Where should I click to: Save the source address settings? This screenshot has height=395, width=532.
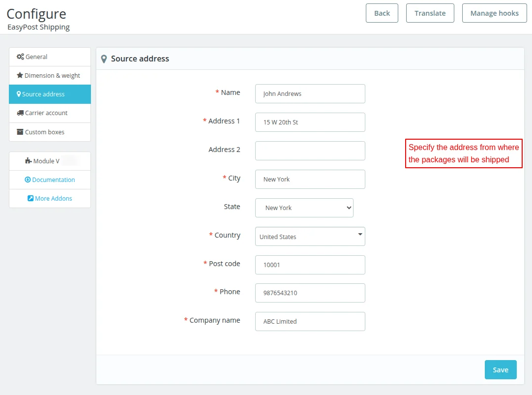click(500, 370)
